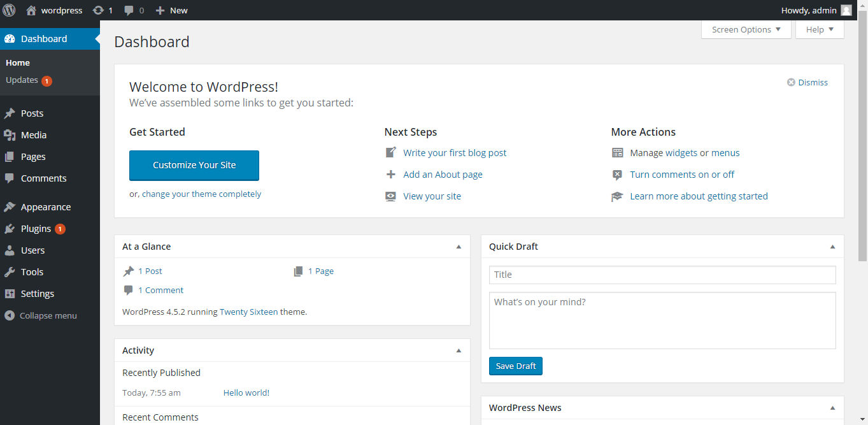Open Comments via its sidebar icon

[x=10, y=178]
